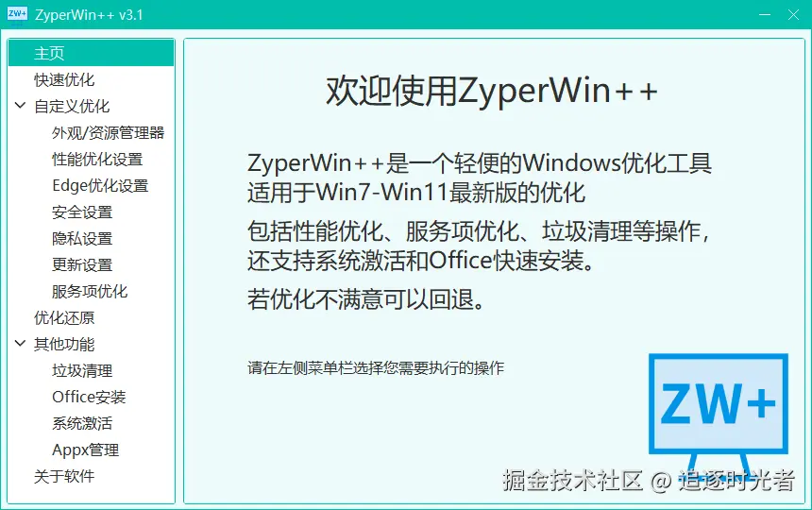This screenshot has height=510, width=812.
Task: Collapse the 自定义优化 tree section
Action: point(20,106)
